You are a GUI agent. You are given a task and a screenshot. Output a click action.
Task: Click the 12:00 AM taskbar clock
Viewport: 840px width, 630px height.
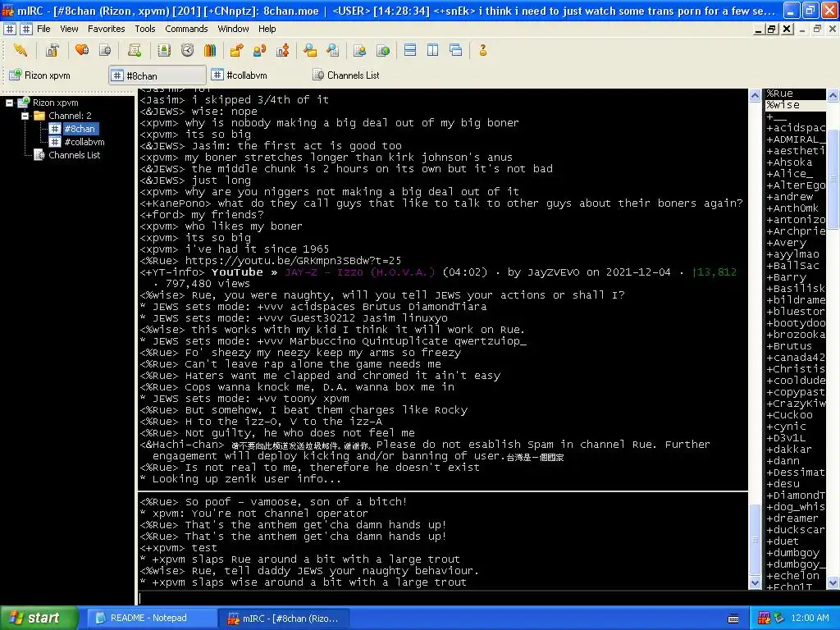point(810,619)
